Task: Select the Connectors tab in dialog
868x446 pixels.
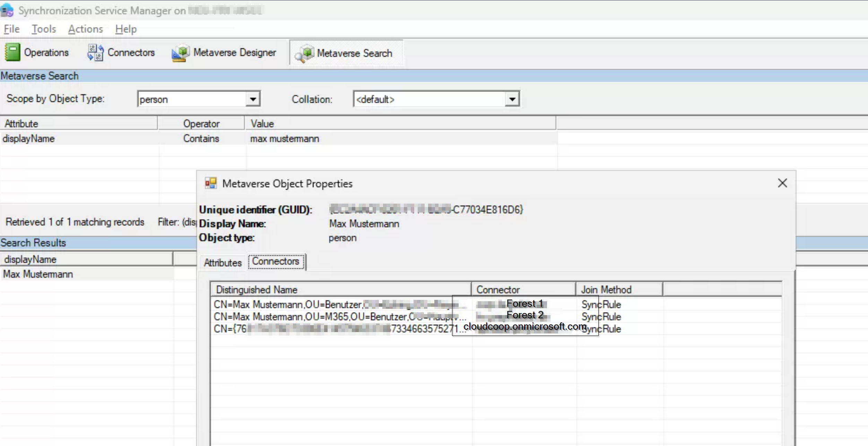Action: click(x=276, y=261)
